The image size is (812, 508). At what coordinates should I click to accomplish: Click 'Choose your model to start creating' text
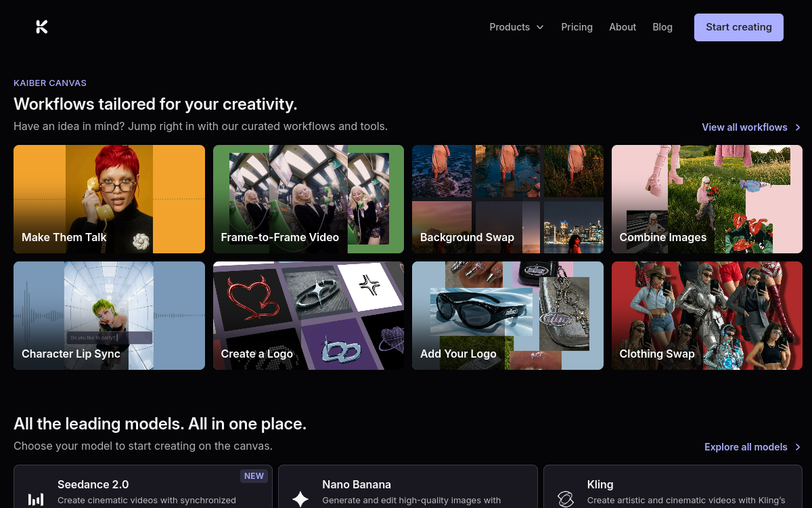(x=143, y=446)
